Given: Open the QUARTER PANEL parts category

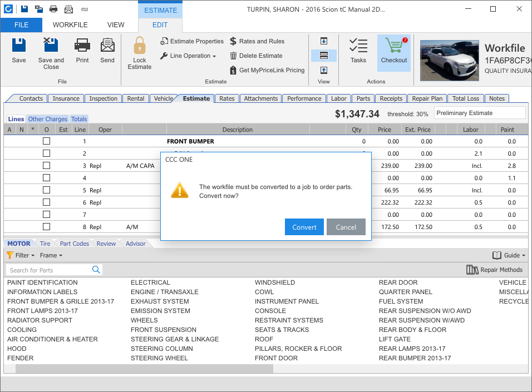Looking at the screenshot, I should click(x=406, y=291).
